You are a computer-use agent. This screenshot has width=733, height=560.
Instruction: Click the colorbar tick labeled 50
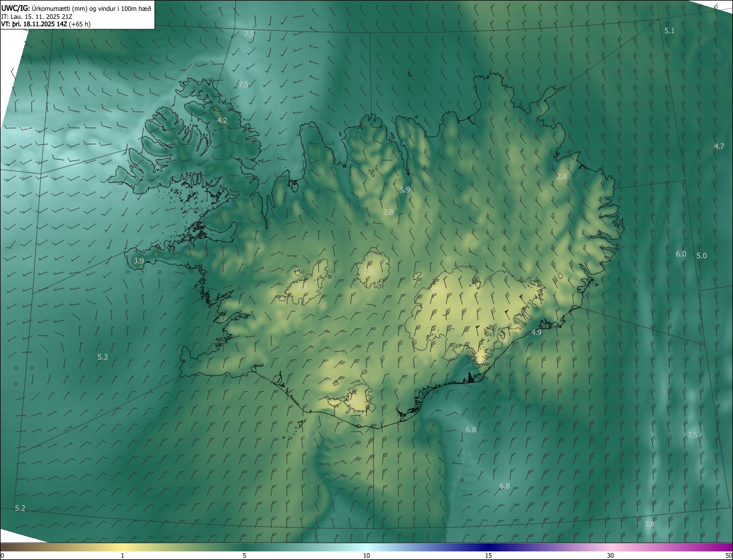[728, 555]
